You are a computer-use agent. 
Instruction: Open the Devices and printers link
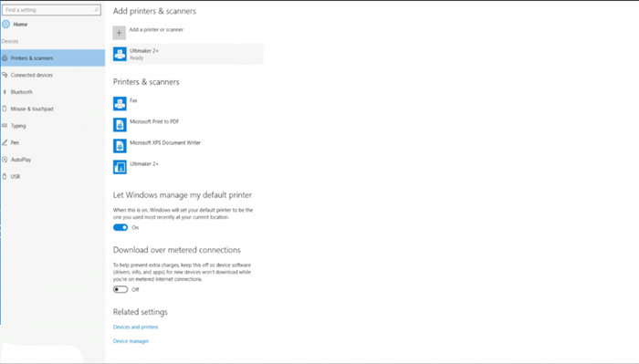click(x=135, y=327)
